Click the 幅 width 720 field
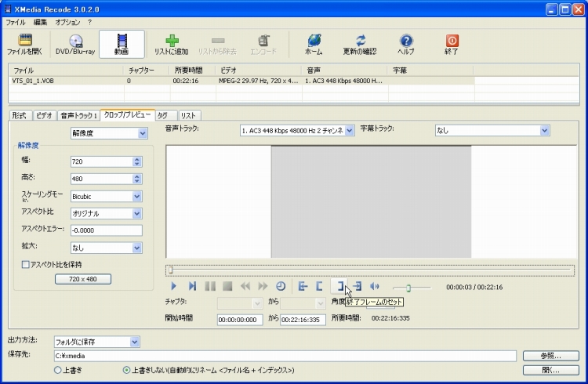 coord(101,161)
